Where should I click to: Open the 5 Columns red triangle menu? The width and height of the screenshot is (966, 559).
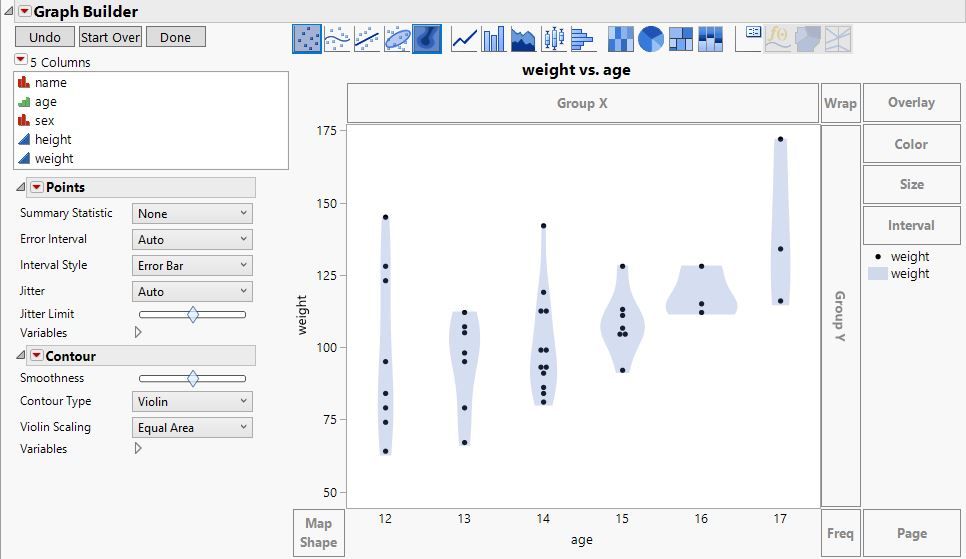point(20,60)
